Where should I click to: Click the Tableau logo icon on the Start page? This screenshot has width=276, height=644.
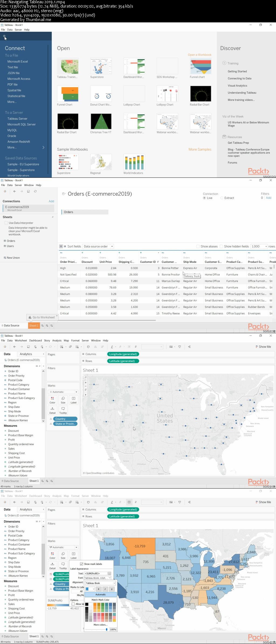pos(4,36)
